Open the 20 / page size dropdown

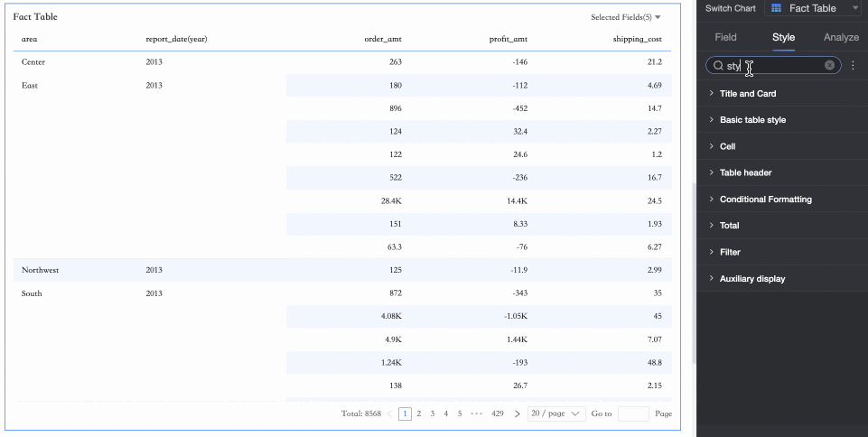pyautogui.click(x=555, y=414)
